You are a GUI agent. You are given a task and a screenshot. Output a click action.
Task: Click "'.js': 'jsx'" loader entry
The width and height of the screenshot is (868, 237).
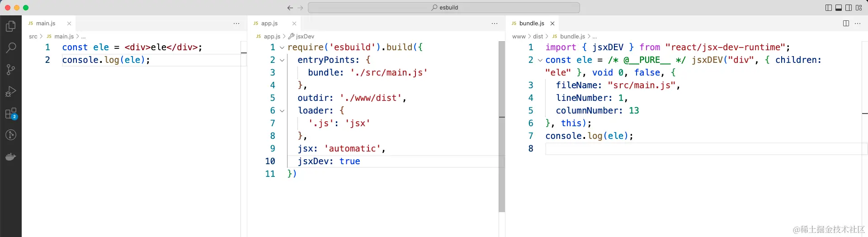pyautogui.click(x=339, y=123)
